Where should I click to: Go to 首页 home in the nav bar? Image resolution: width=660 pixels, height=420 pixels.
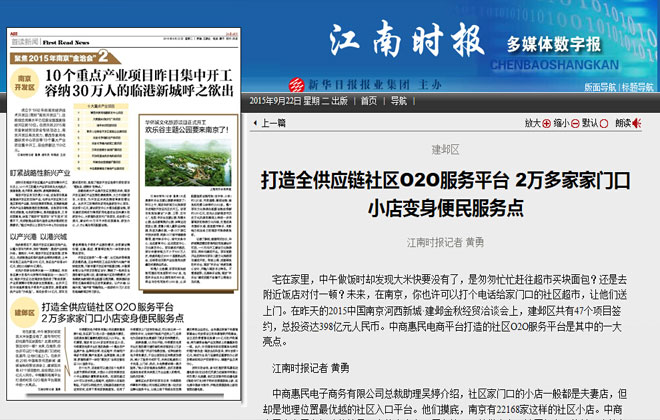pyautogui.click(x=369, y=101)
